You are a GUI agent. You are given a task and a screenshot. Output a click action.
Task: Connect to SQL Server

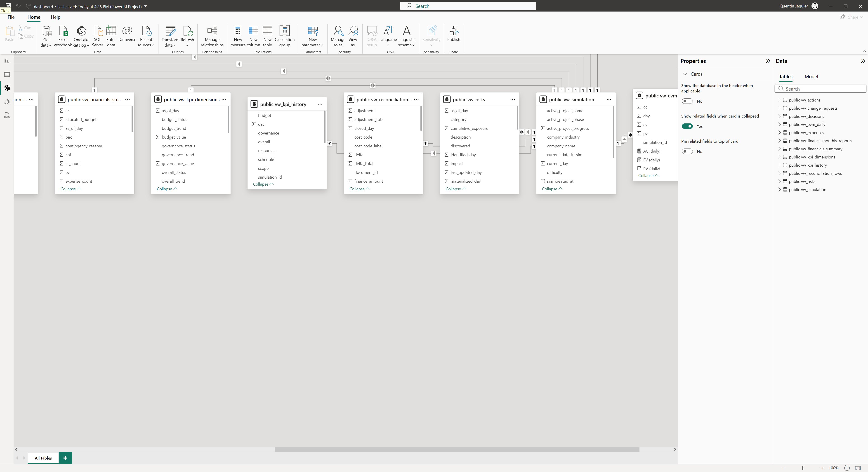[x=97, y=36]
